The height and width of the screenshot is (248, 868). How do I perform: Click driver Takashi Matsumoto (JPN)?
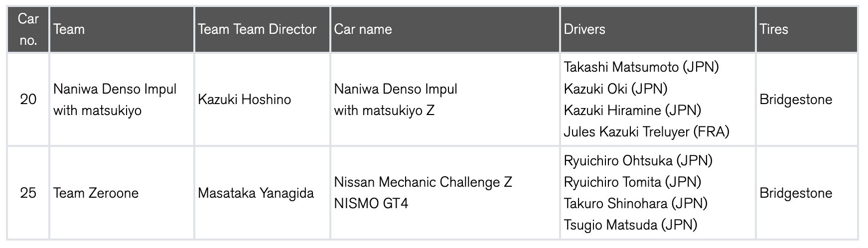pos(641,67)
